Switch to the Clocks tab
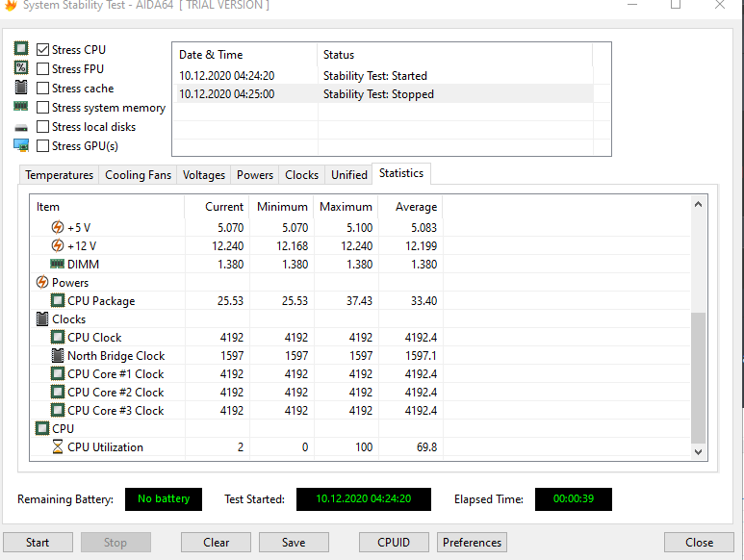Viewport: 744px width, 560px height. [x=302, y=175]
